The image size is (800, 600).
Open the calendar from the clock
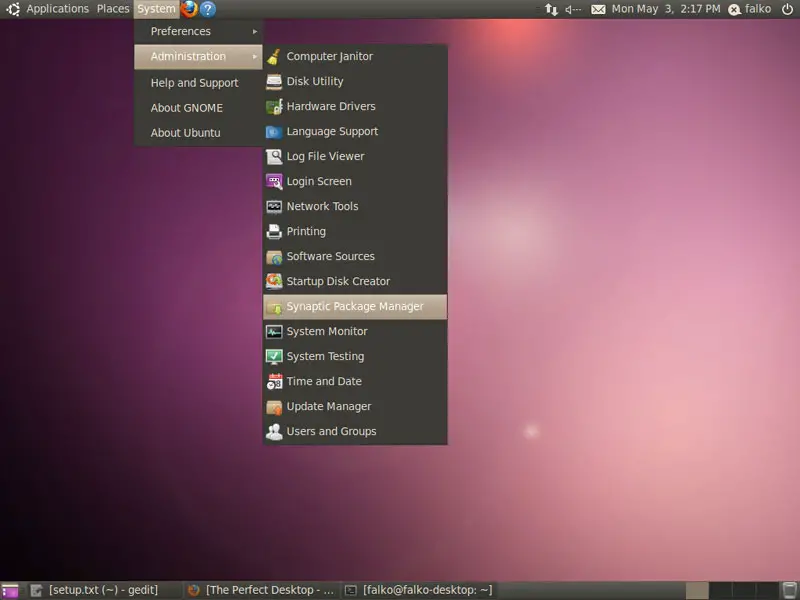[666, 9]
